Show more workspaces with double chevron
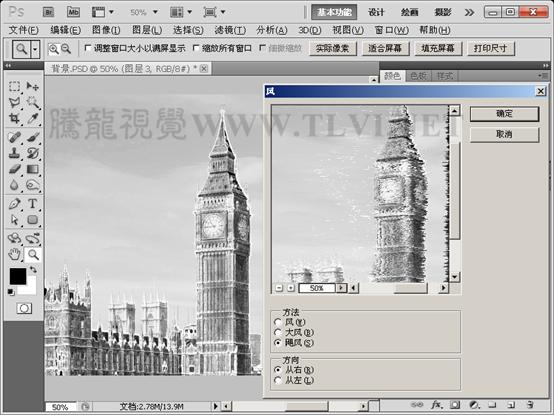 point(469,12)
